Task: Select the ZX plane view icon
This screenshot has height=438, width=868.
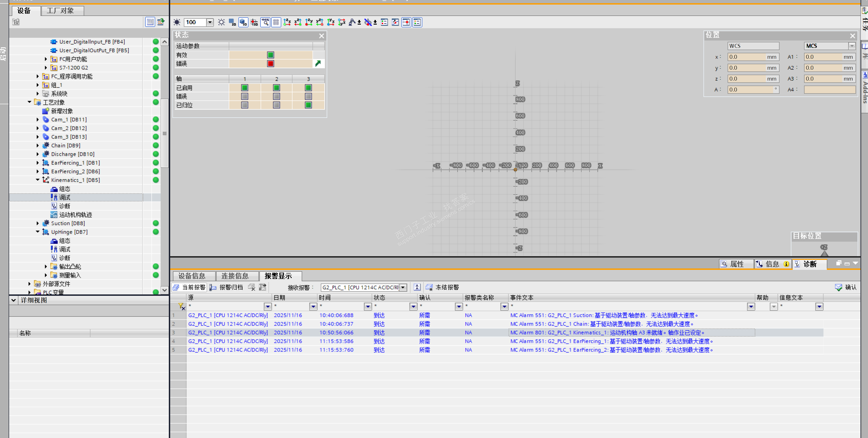Action: point(287,22)
